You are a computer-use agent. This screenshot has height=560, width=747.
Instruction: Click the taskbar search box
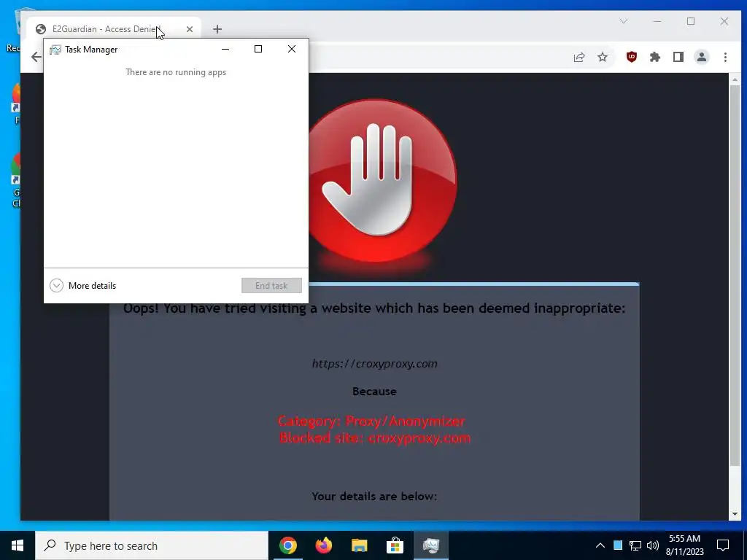152,545
